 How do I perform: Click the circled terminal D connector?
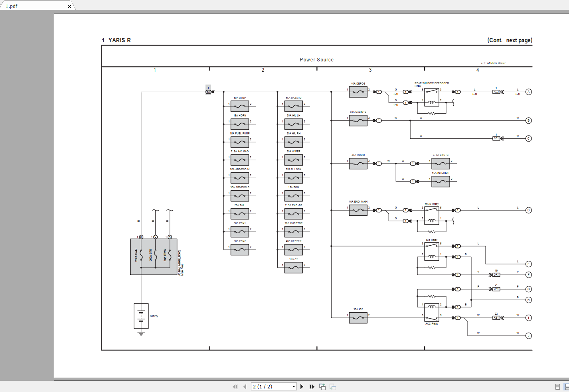point(529,210)
